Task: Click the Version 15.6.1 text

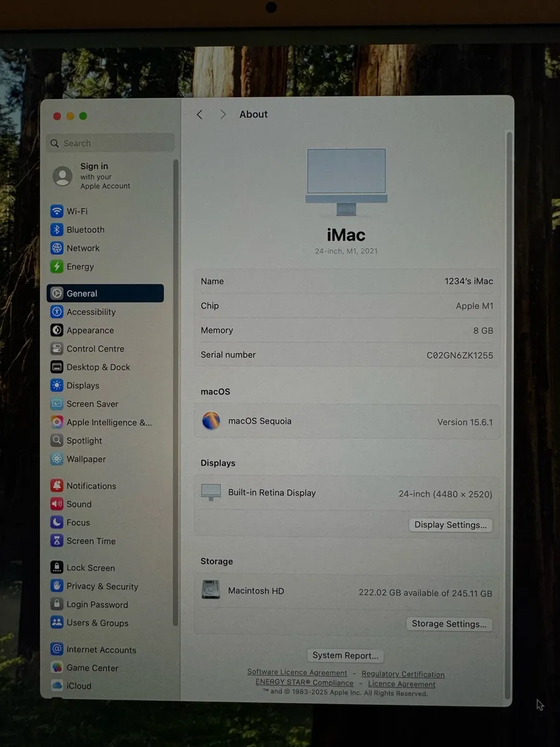Action: (465, 422)
